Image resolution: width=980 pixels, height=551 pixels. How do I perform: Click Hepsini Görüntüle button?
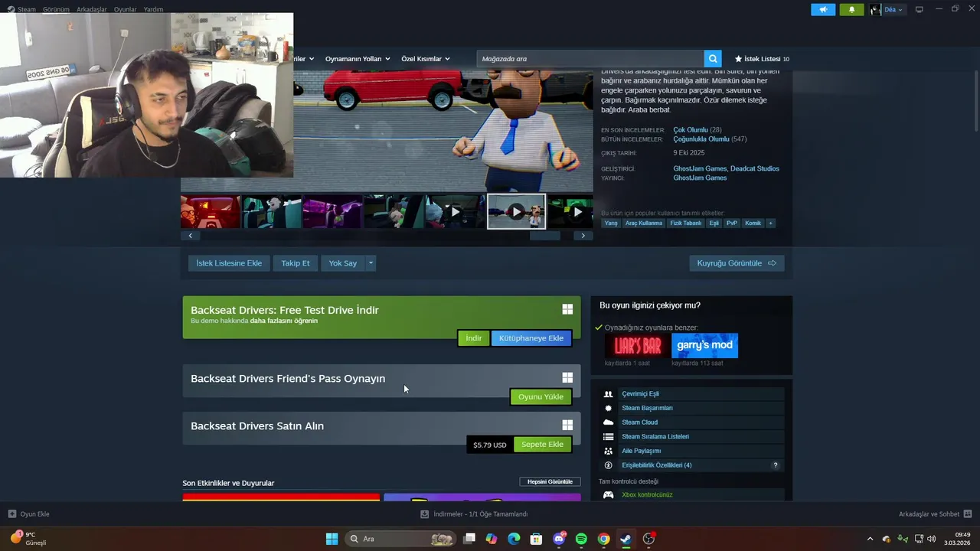(550, 482)
